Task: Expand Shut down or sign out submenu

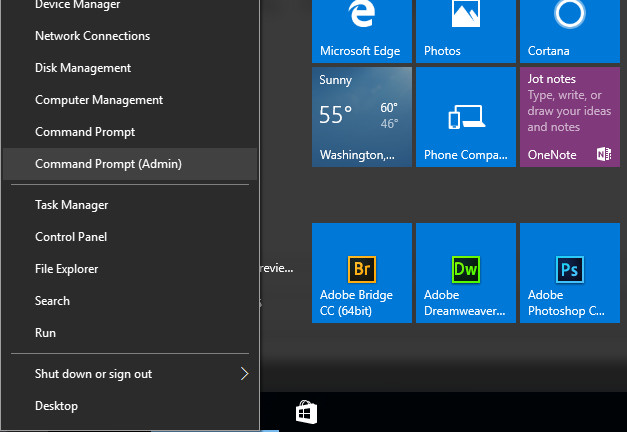Action: click(x=130, y=374)
